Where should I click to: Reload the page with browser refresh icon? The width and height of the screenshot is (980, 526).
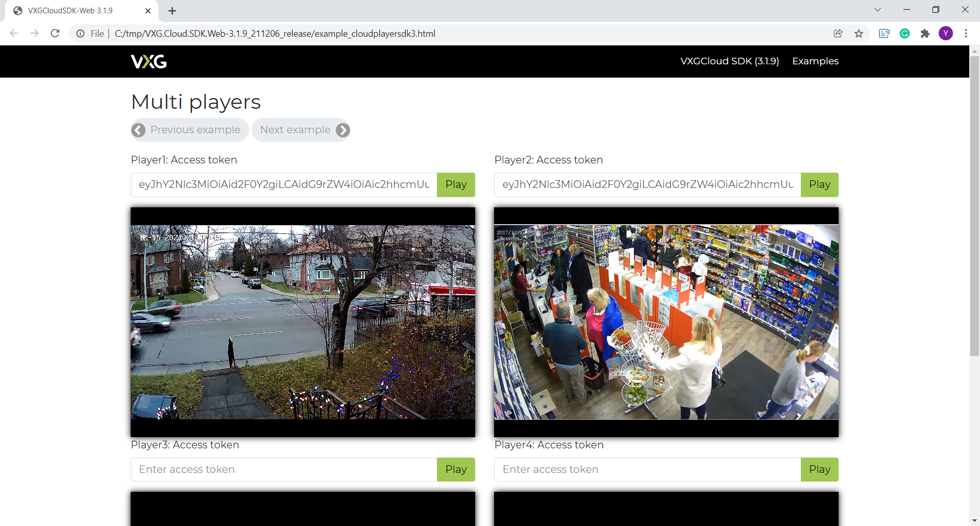[55, 34]
